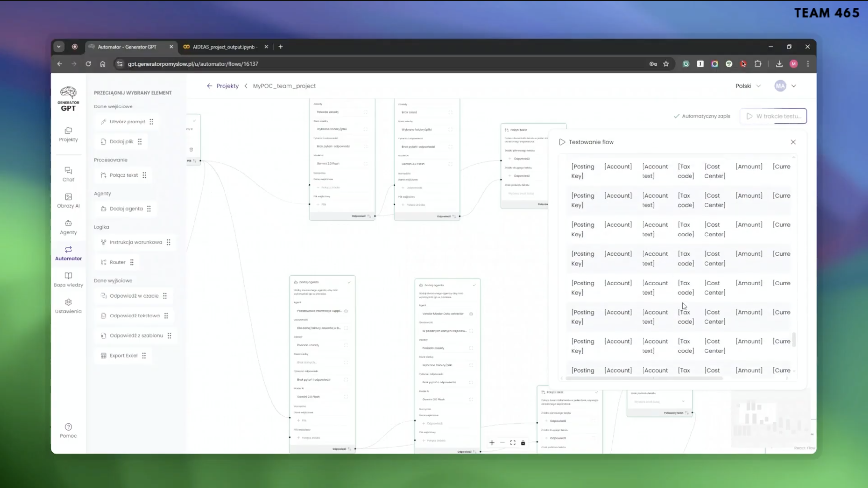Open Baza wiedzy knowledge base

pyautogui.click(x=68, y=280)
